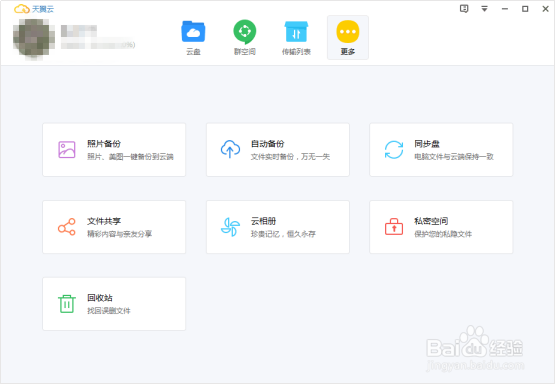Minimize the 天翼云 window

tap(505, 9)
